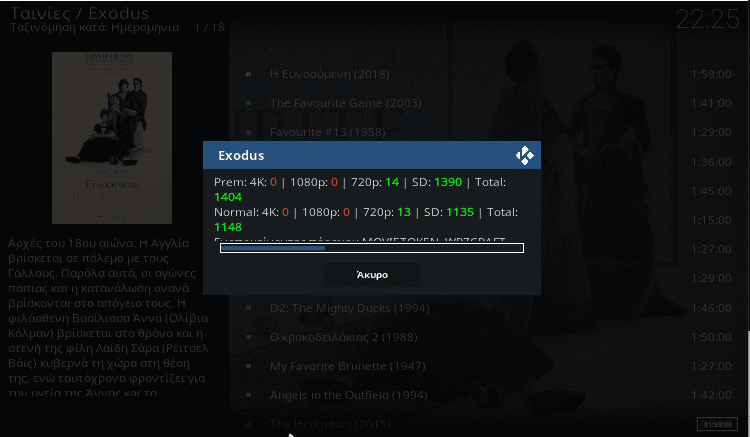Go up a level via the '..' entry
This screenshot has width=750, height=437.
click(273, 47)
